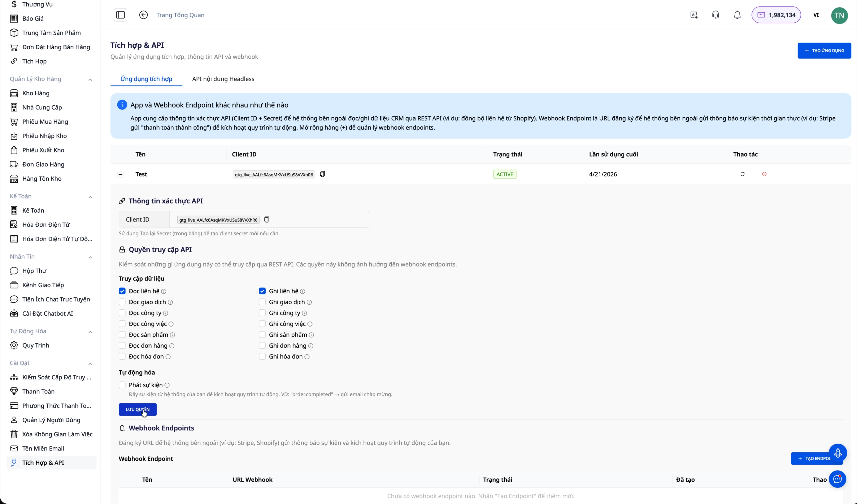Screen dimensions: 857x504
Task: Collapse the Test app detail row
Action: point(120,174)
